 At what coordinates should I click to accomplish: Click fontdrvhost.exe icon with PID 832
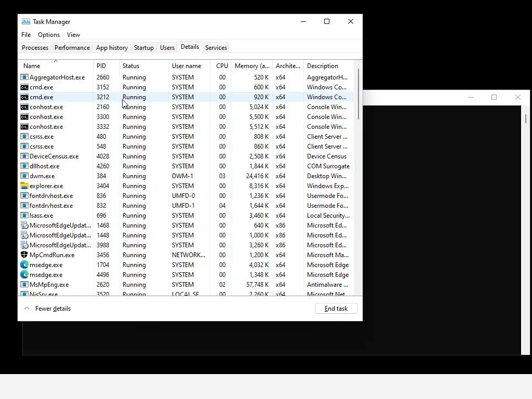pyautogui.click(x=24, y=205)
